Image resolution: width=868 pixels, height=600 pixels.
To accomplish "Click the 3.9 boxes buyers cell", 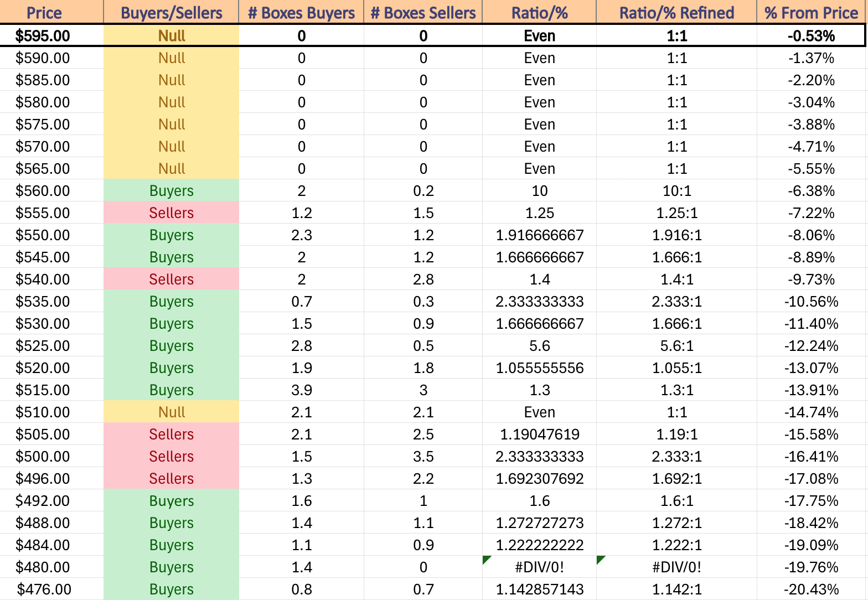I will tap(301, 390).
